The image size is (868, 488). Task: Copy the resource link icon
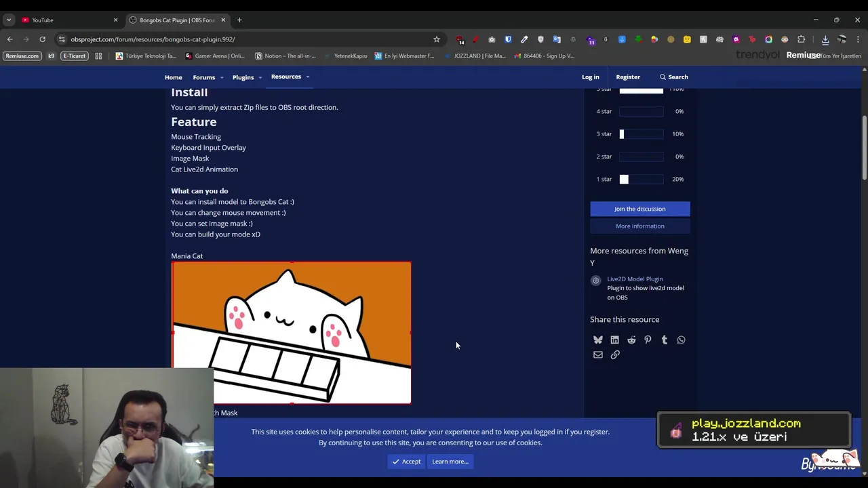(615, 354)
